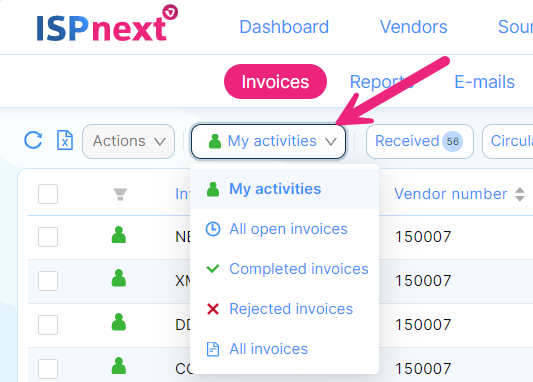Refresh the invoice list
This screenshot has width=533, height=382.
coord(33,140)
